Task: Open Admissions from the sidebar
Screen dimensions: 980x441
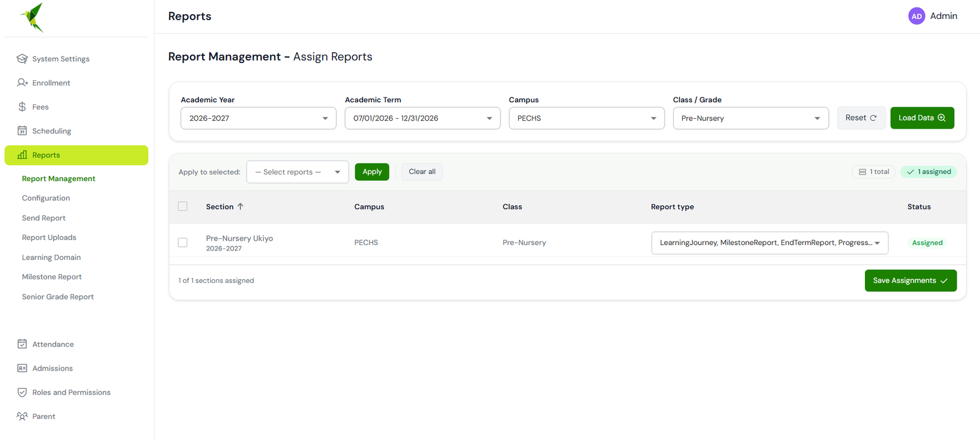Action: point(77,368)
